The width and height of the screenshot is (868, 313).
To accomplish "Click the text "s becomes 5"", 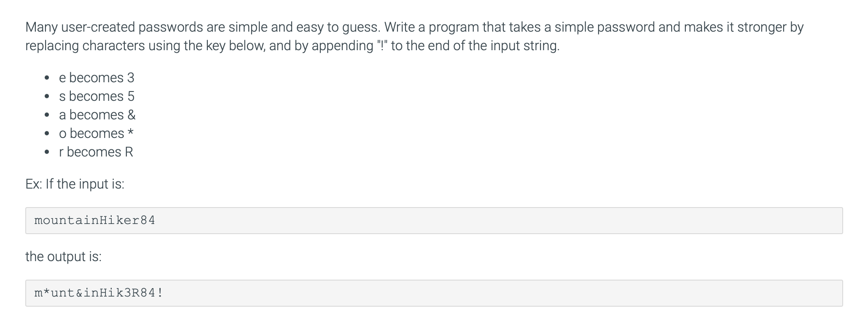I will [x=97, y=96].
